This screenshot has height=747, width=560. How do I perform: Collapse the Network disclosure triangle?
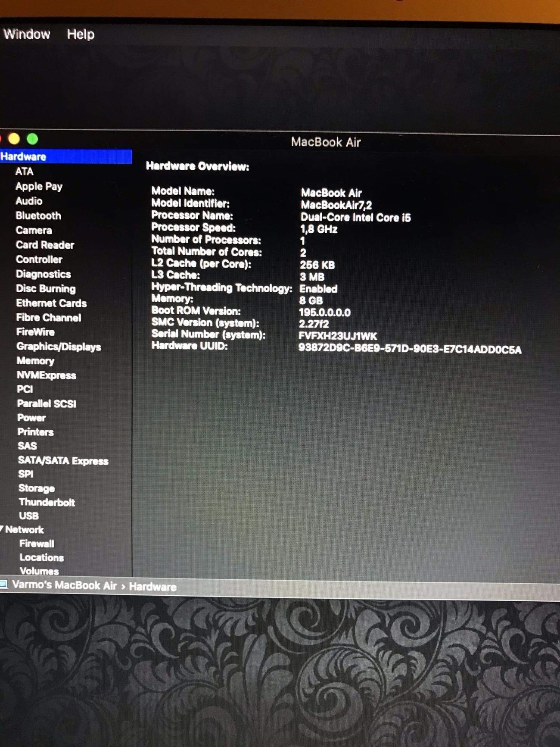tap(2, 529)
